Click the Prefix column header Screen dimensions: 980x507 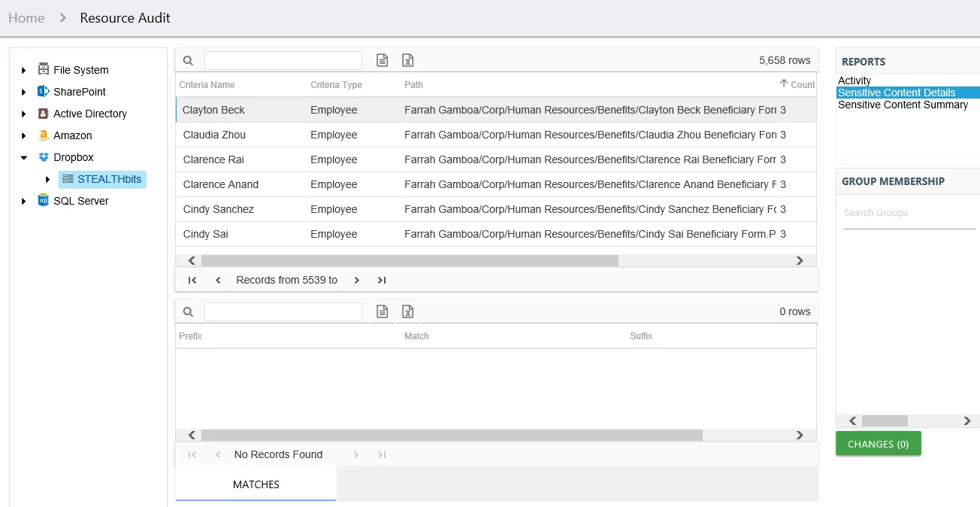click(190, 336)
